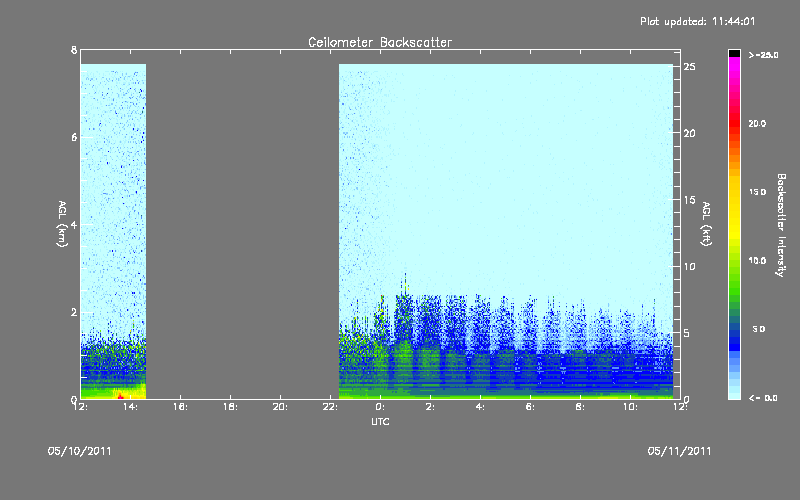Click the 15.0 colorbar label
The height and width of the screenshot is (500, 800).
(757, 192)
